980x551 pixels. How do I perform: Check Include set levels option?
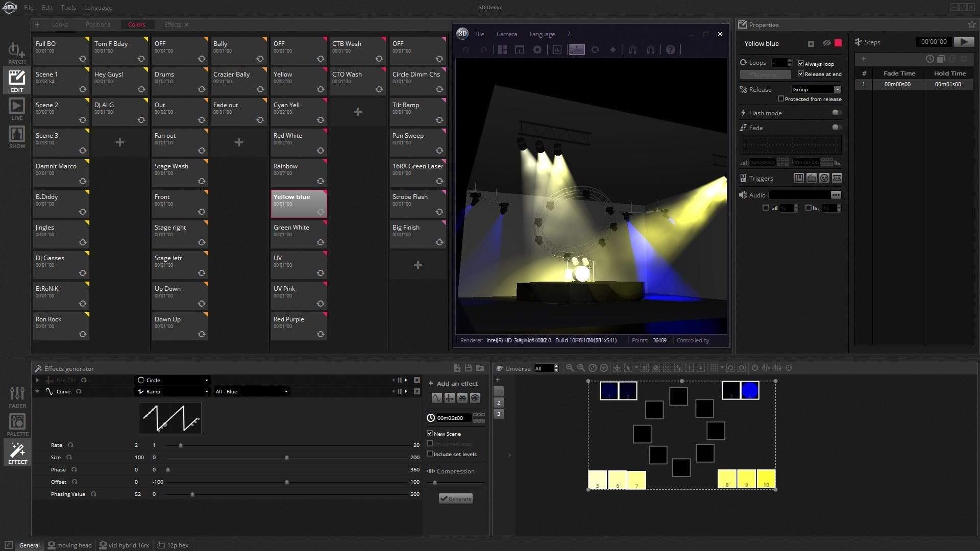tap(430, 454)
